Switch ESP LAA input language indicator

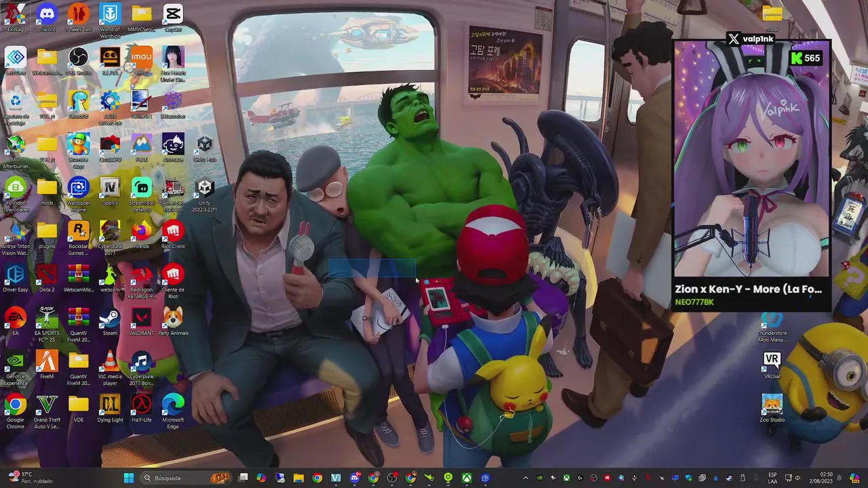773,478
